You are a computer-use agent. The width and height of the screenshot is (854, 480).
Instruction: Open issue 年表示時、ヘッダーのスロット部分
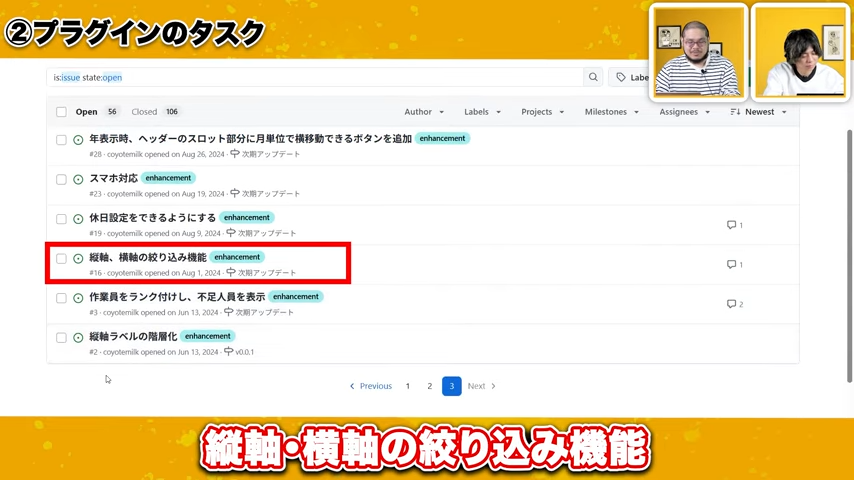click(251, 139)
